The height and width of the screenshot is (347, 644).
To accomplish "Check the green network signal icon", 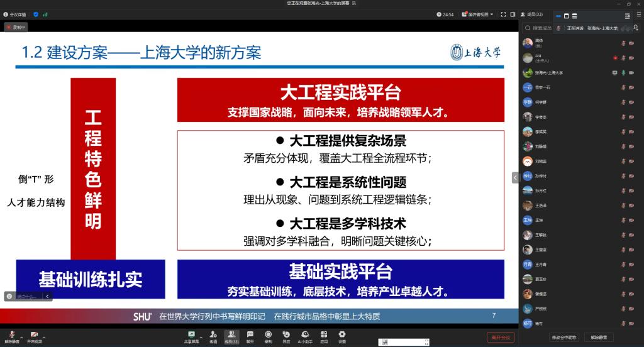I will 45,14.
